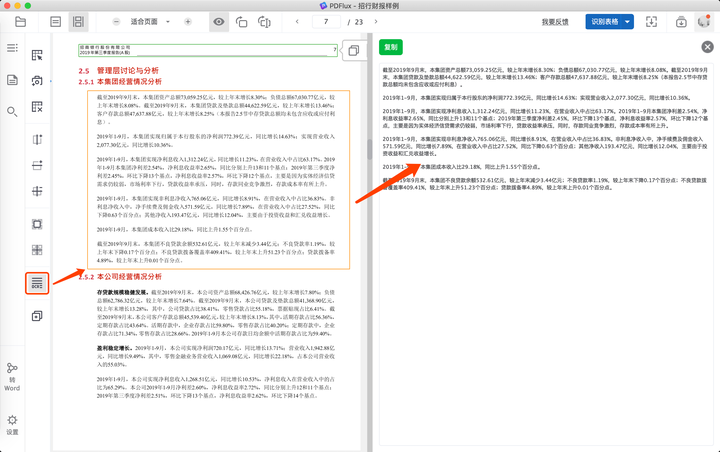The image size is (720, 452).
Task: Open the 适合页面 zoom dropdown
Action: [x=150, y=22]
